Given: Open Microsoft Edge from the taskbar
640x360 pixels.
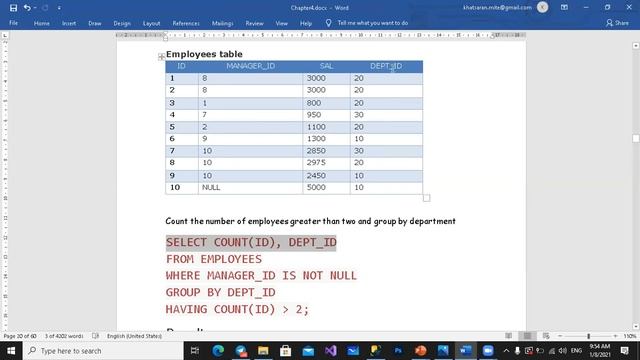Looking at the screenshot, I should tap(218, 351).
